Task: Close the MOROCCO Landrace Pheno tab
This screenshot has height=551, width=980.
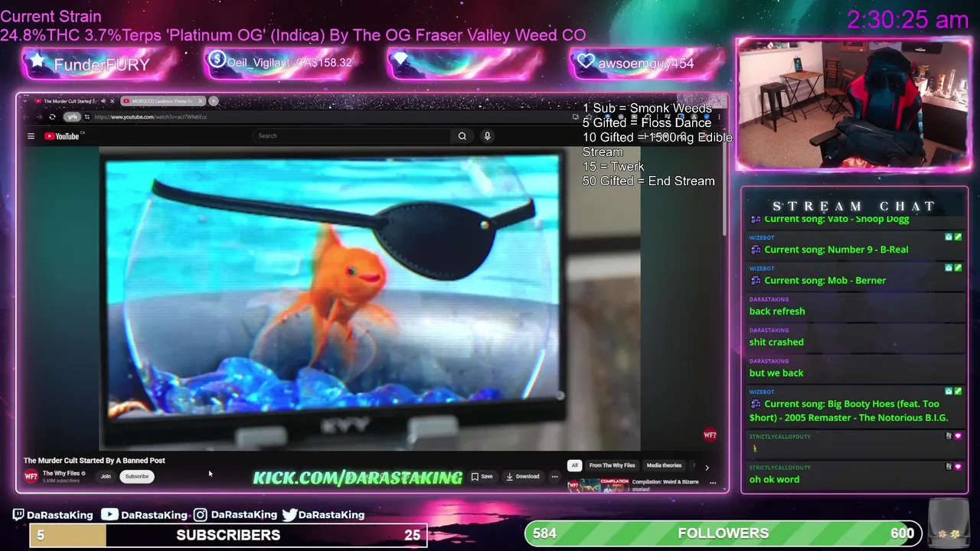Action: click(201, 101)
